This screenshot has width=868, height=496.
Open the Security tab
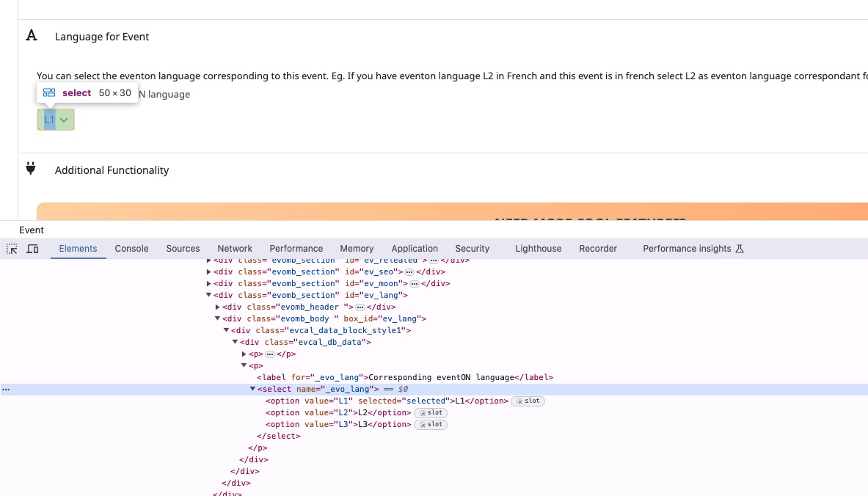pos(473,249)
